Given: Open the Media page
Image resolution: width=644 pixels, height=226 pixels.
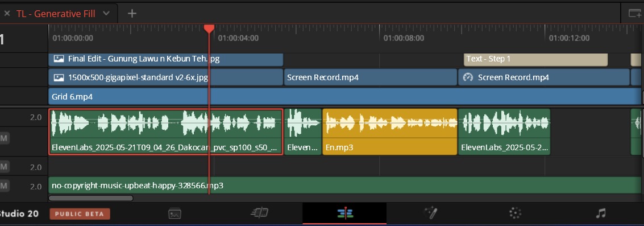Looking at the screenshot, I should click(x=175, y=213).
